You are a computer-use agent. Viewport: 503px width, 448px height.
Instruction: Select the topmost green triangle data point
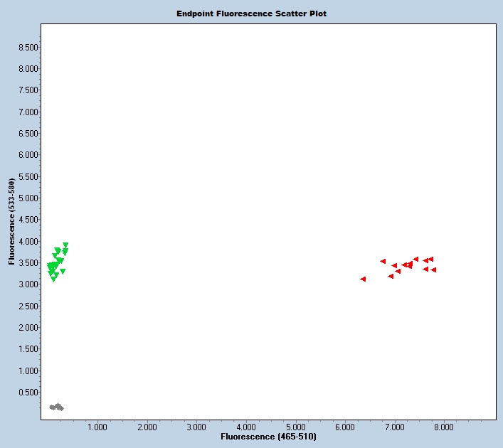[x=65, y=245]
